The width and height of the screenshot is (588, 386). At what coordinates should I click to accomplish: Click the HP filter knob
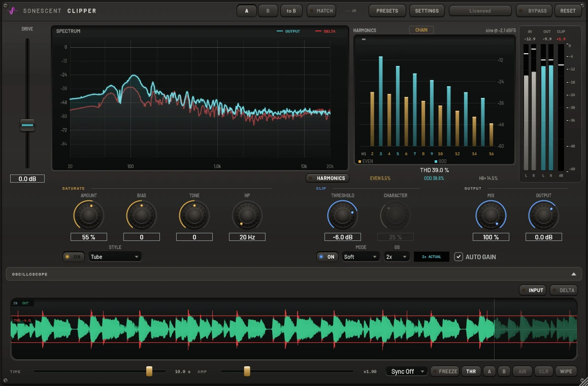(x=247, y=216)
